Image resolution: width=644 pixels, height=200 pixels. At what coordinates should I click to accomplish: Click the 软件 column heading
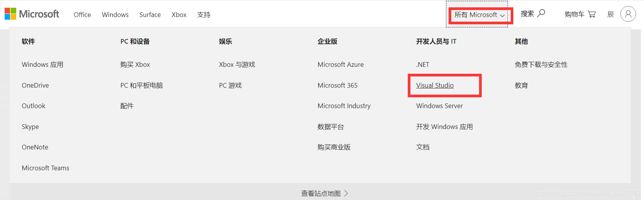(x=28, y=41)
